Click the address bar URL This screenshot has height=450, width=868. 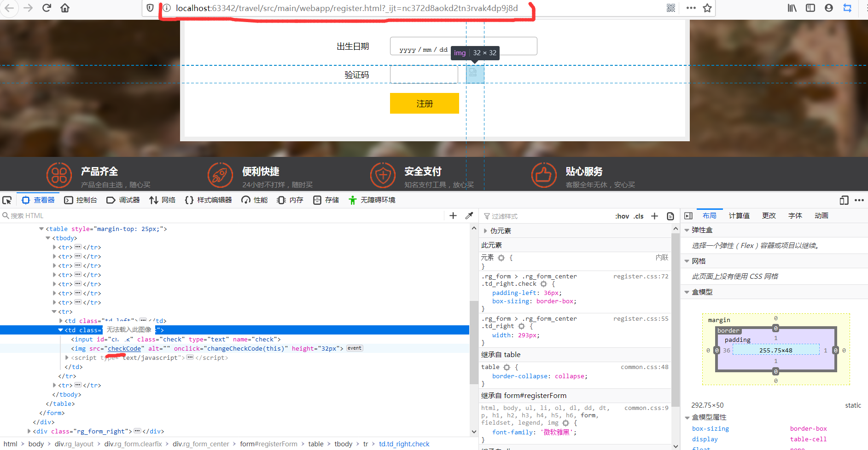347,8
